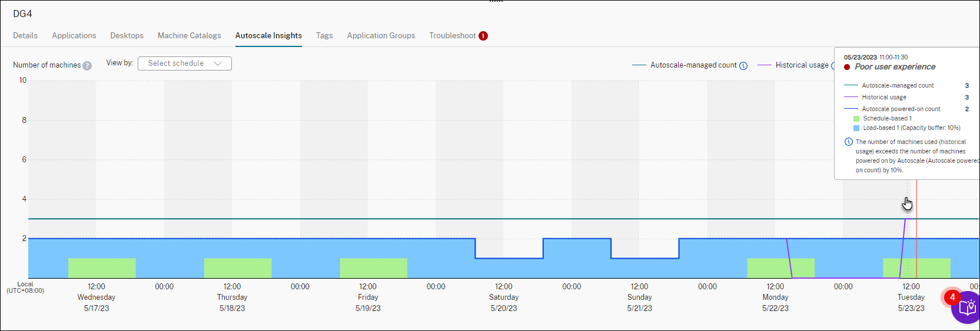This screenshot has height=331, width=980.
Task: Select the Autoscale Insights tab
Action: (x=268, y=36)
